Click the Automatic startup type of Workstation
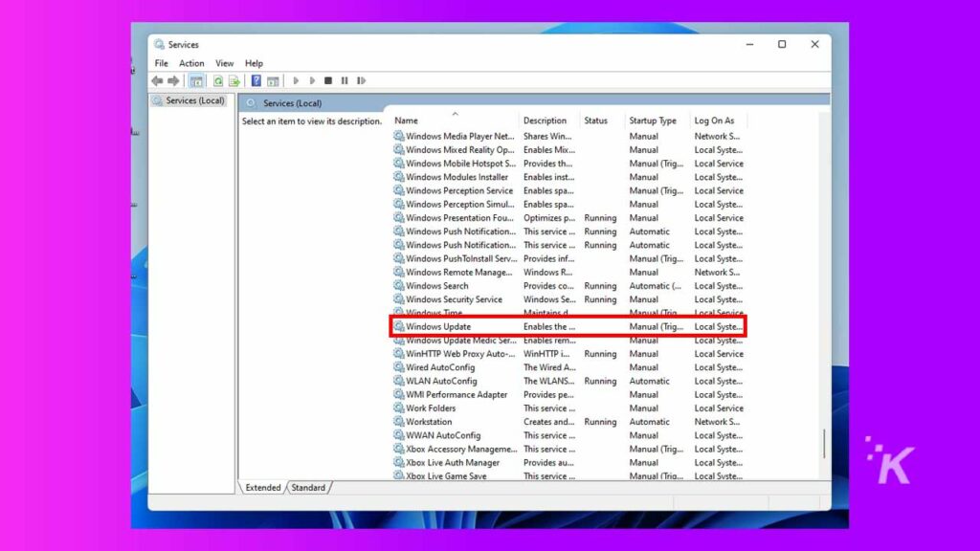Image resolution: width=980 pixels, height=551 pixels. click(650, 422)
